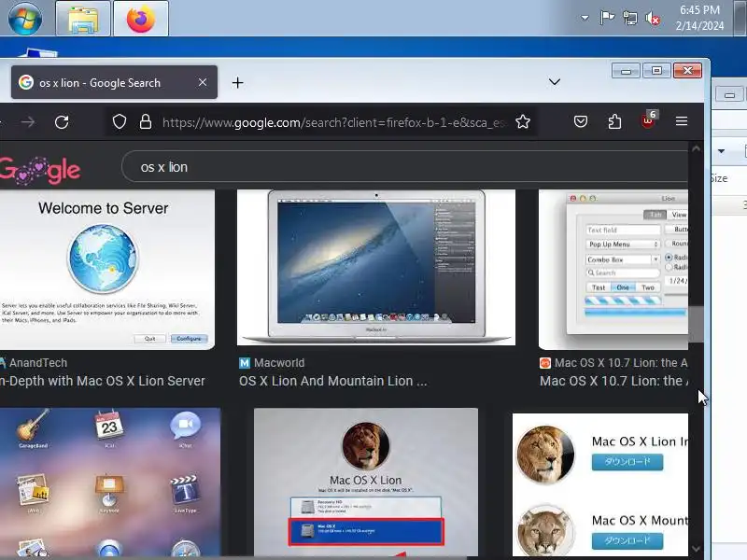This screenshot has height=560, width=747.
Task: Open the Lion UI controls image result
Action: pos(613,270)
